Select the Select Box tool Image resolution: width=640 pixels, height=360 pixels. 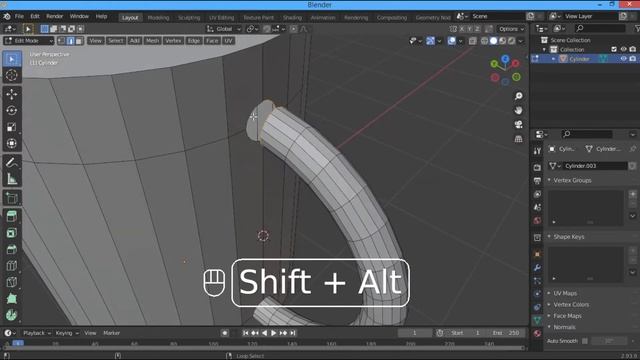point(11,60)
